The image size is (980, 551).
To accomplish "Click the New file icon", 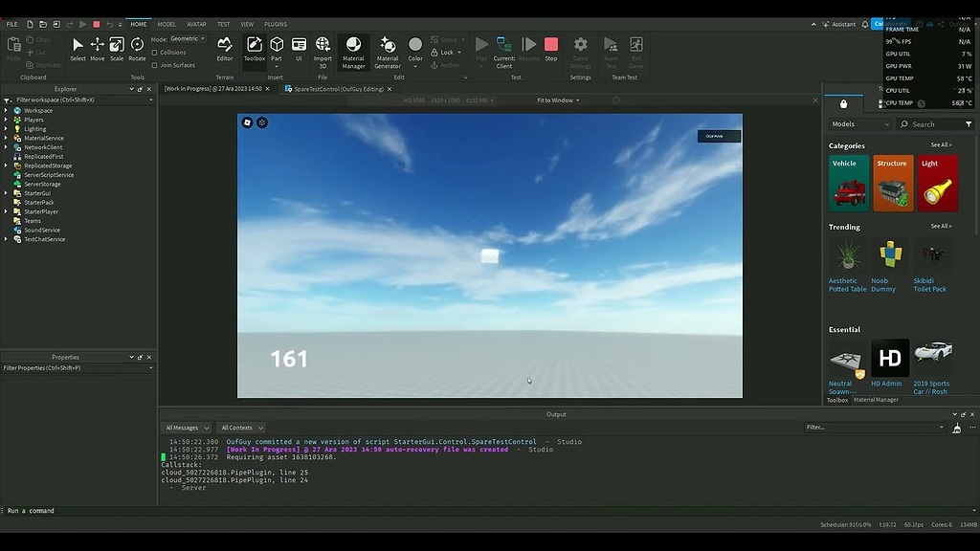I will pyautogui.click(x=30, y=24).
